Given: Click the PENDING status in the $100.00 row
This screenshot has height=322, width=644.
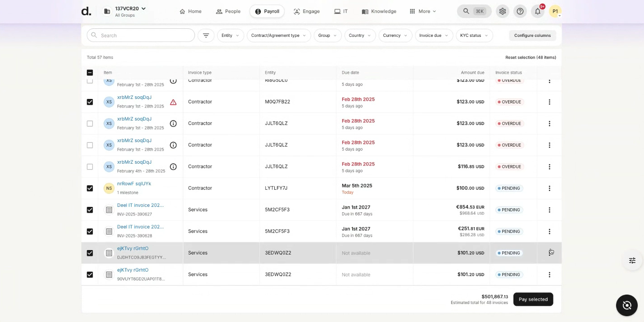Looking at the screenshot, I should [x=509, y=188].
